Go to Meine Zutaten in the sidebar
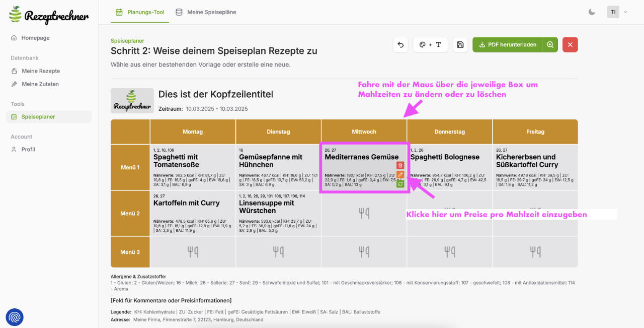The width and height of the screenshot is (644, 328). point(40,84)
